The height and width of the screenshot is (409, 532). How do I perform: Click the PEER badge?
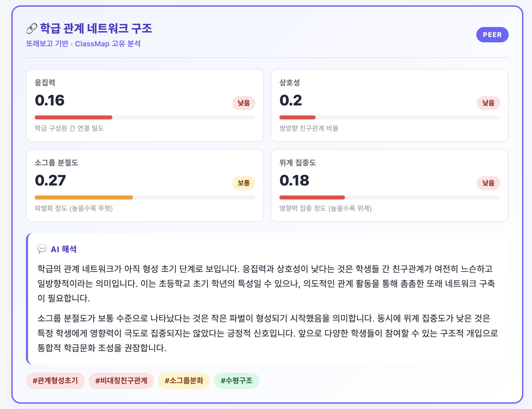point(492,35)
